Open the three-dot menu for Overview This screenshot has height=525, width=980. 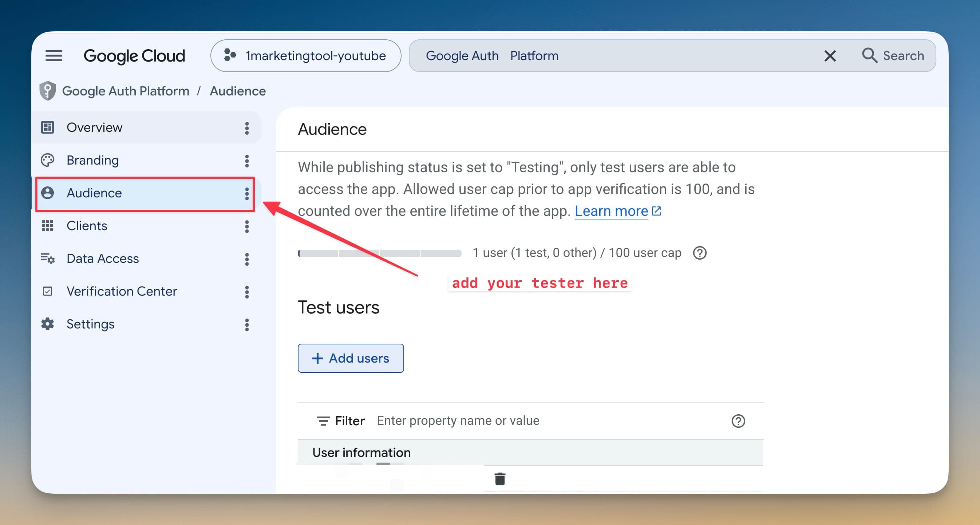(247, 128)
